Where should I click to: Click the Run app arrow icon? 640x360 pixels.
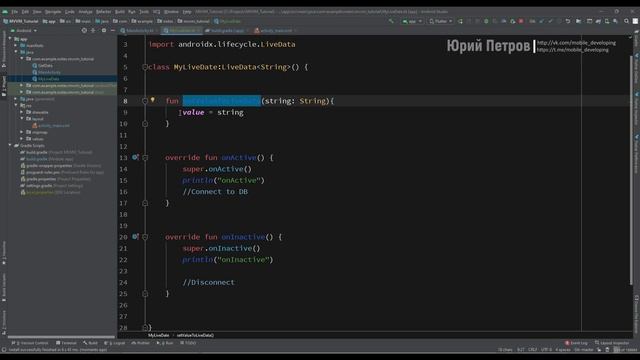pyautogui.click(x=460, y=21)
